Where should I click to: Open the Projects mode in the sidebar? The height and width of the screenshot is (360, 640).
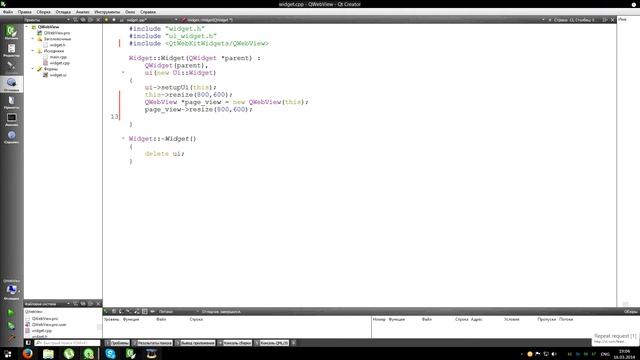click(11, 102)
